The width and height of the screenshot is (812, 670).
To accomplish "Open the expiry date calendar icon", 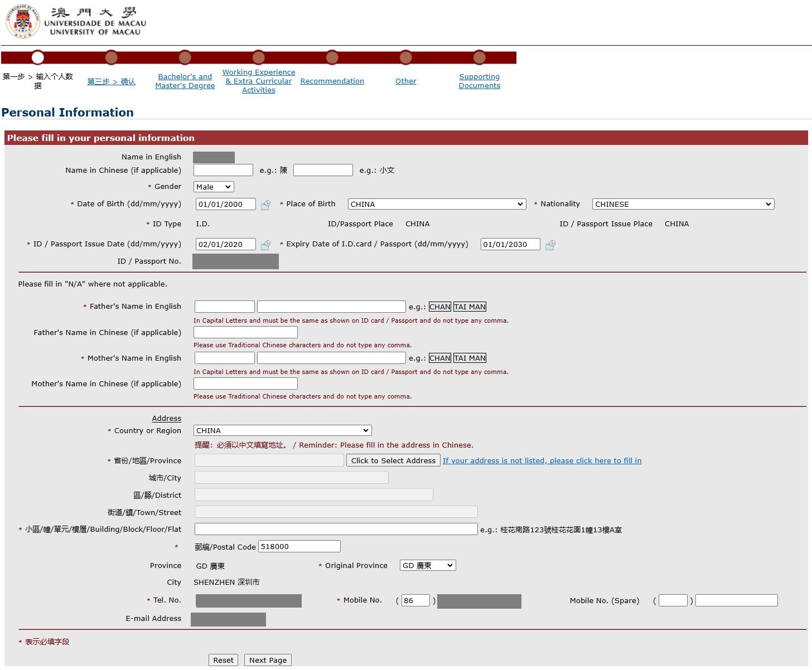I will point(550,245).
